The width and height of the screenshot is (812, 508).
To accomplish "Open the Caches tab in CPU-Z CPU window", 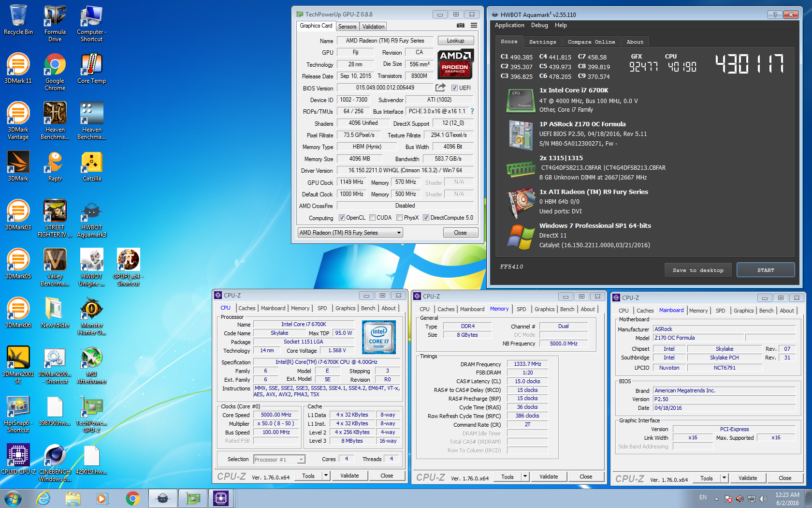I will (x=246, y=308).
